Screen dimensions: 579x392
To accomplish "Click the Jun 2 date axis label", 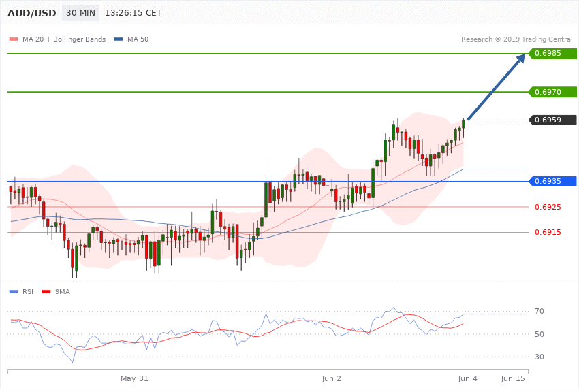I will [331, 378].
